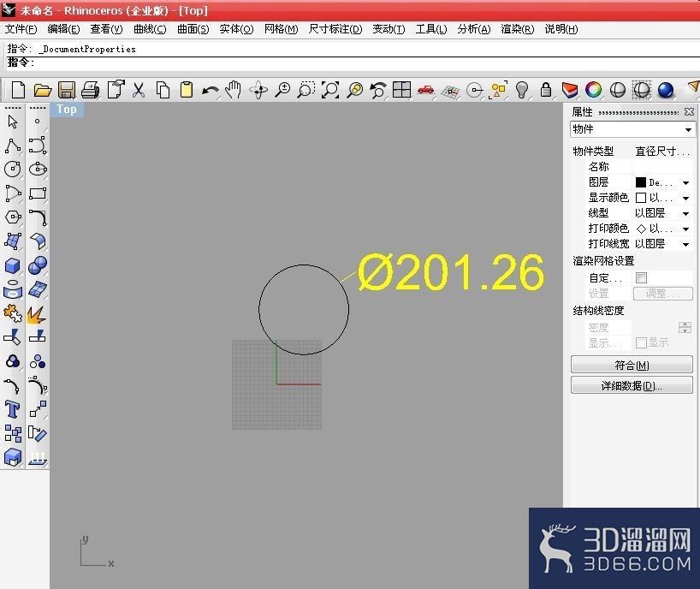Open the 编辑(E) menu
Viewport: 700px width, 589px height.
click(x=63, y=29)
